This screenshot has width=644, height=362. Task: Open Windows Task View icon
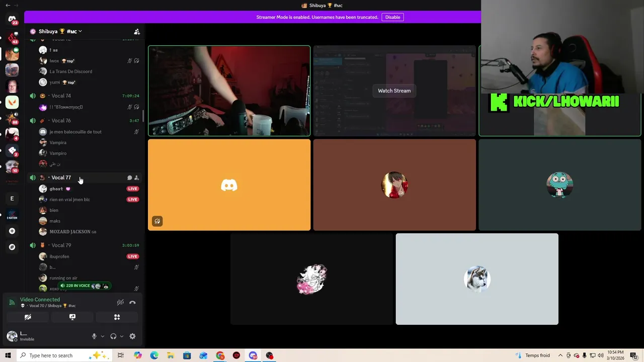click(120, 355)
